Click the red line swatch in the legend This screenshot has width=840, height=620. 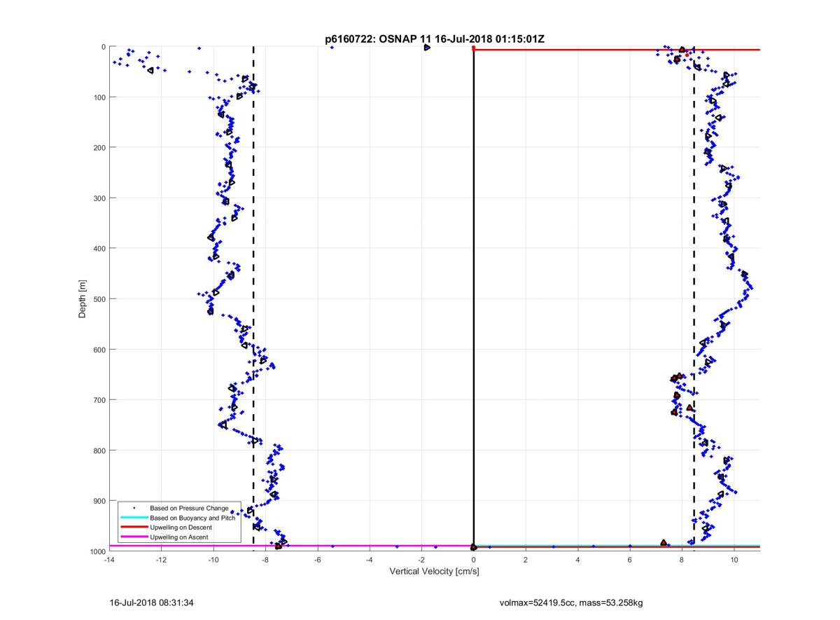(134, 527)
